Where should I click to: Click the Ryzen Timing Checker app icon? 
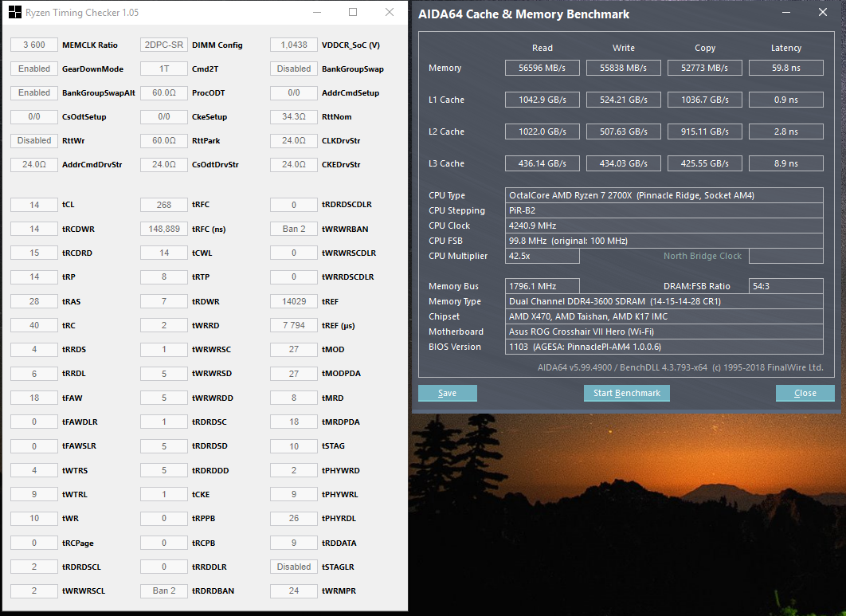pyautogui.click(x=15, y=12)
